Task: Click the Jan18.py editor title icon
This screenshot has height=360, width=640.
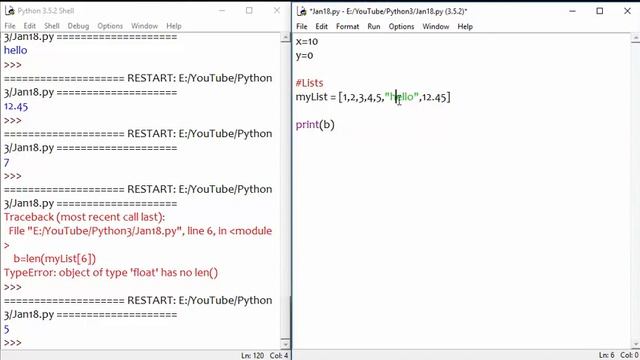Action: pyautogui.click(x=302, y=11)
